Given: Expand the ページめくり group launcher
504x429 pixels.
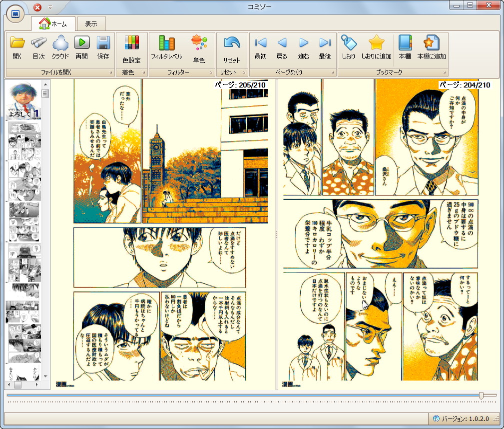Looking at the screenshot, I should tap(333, 72).
